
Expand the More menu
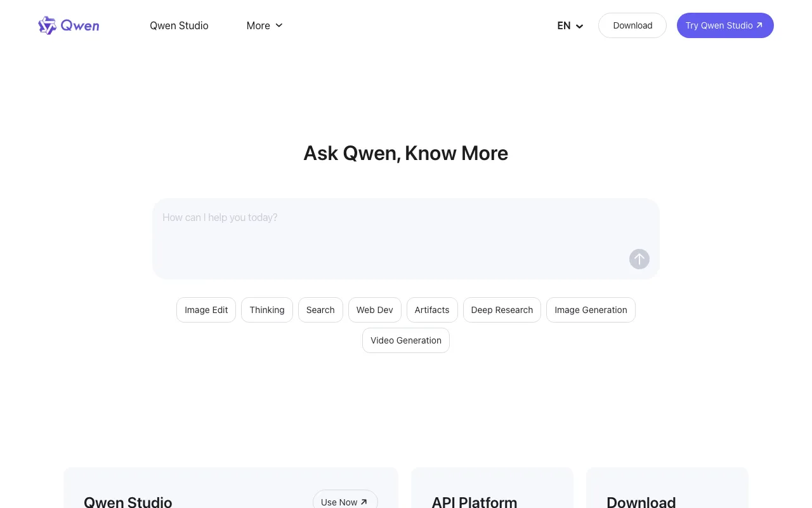[x=265, y=25]
